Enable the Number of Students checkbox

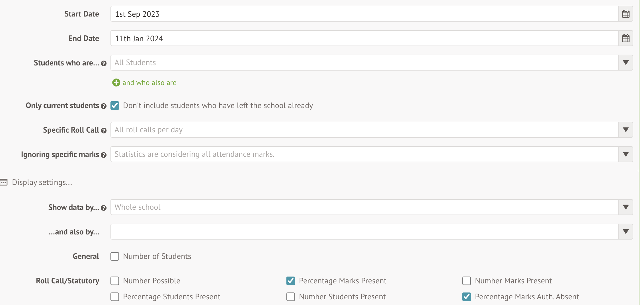115,256
